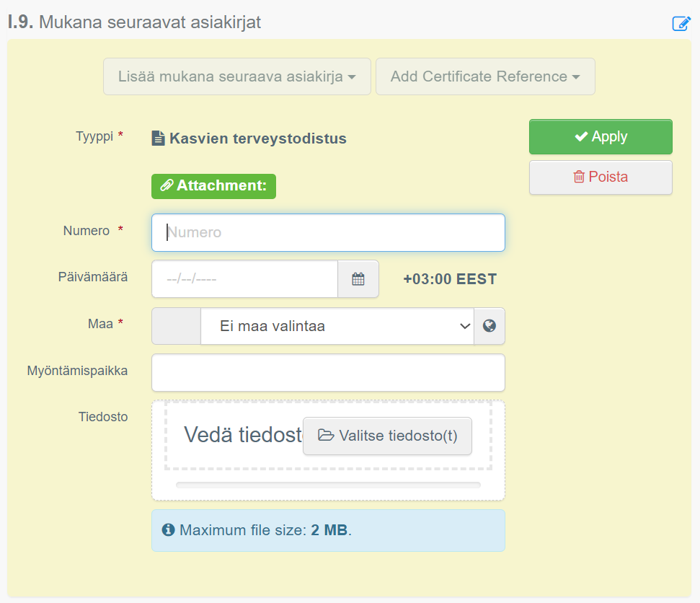
Task: Click the Numero input field
Action: pyautogui.click(x=328, y=232)
